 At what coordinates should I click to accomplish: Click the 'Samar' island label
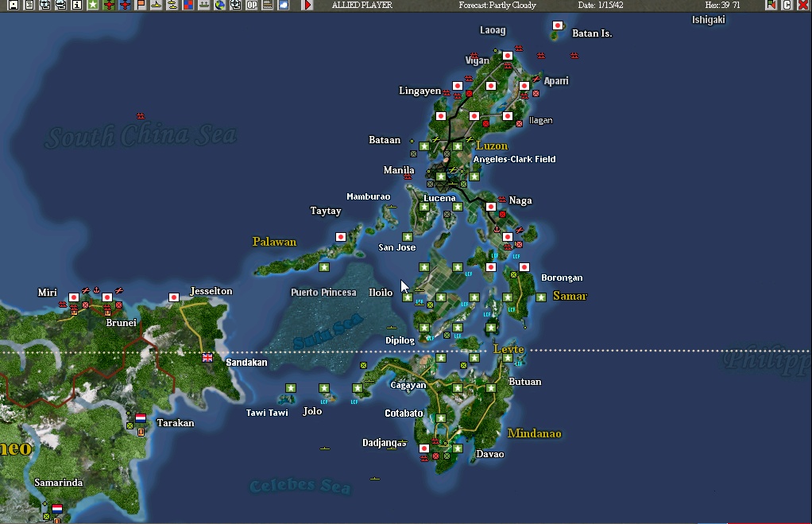tap(570, 296)
